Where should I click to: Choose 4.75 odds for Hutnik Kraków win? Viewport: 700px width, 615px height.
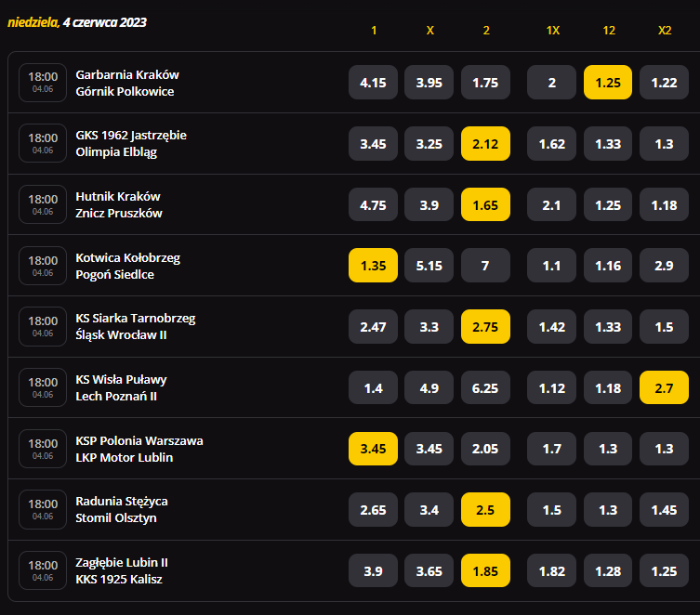click(373, 204)
